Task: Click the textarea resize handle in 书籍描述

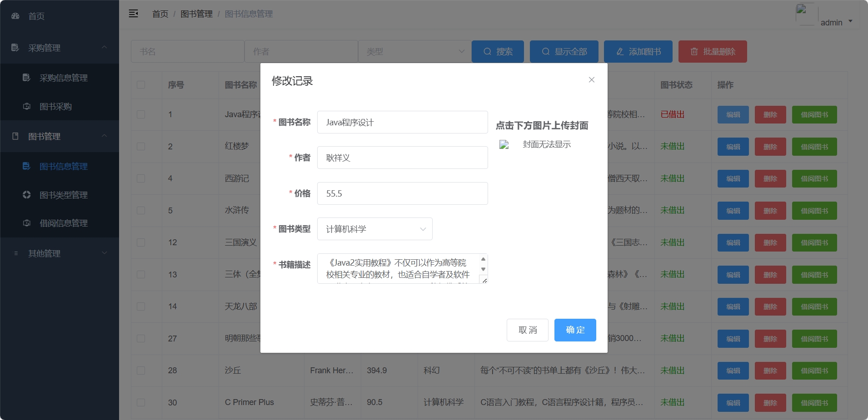Action: (484, 281)
